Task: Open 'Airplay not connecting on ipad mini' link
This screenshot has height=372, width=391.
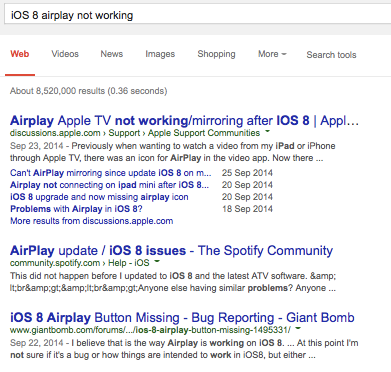Action: 110,185
